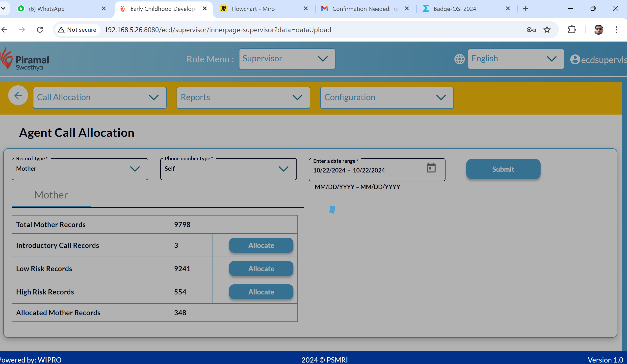Allocate the High Risk Records
This screenshot has height=364, width=627.
click(261, 292)
